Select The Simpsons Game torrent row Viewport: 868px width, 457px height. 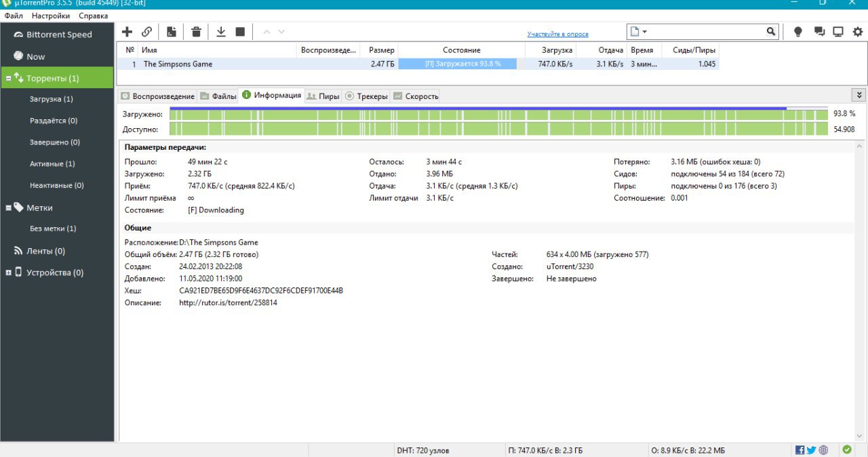[418, 64]
